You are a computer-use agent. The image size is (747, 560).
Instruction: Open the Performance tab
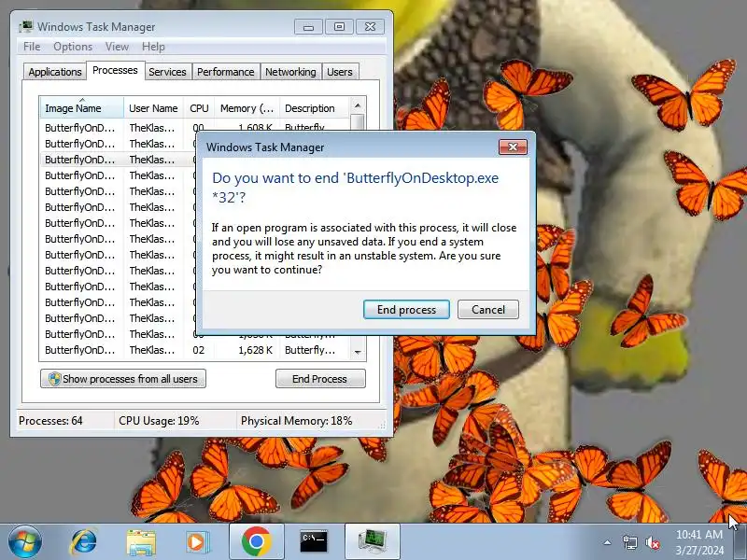click(225, 72)
